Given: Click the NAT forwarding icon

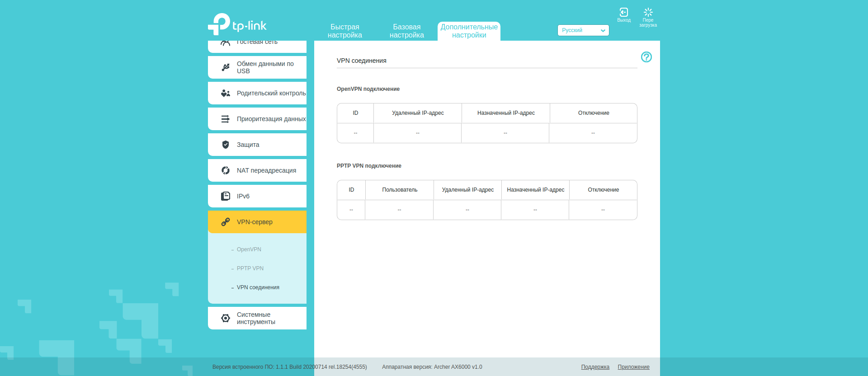Looking at the screenshot, I should [x=226, y=170].
